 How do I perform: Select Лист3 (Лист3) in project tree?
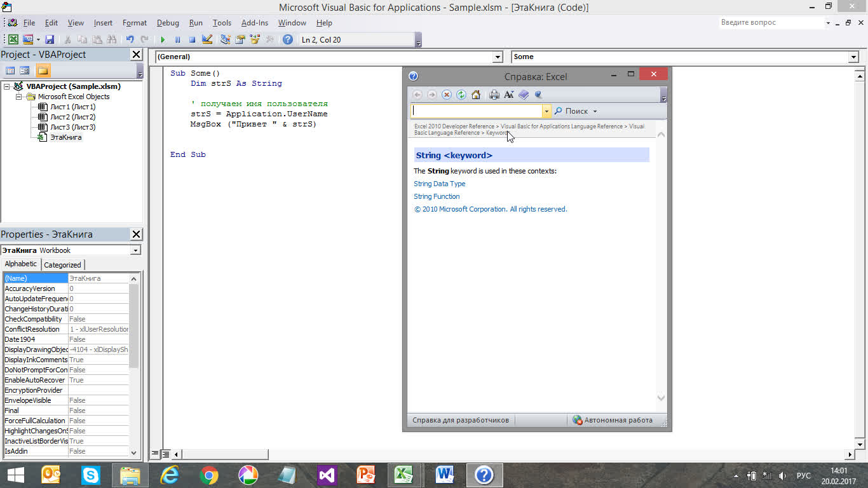[73, 127]
